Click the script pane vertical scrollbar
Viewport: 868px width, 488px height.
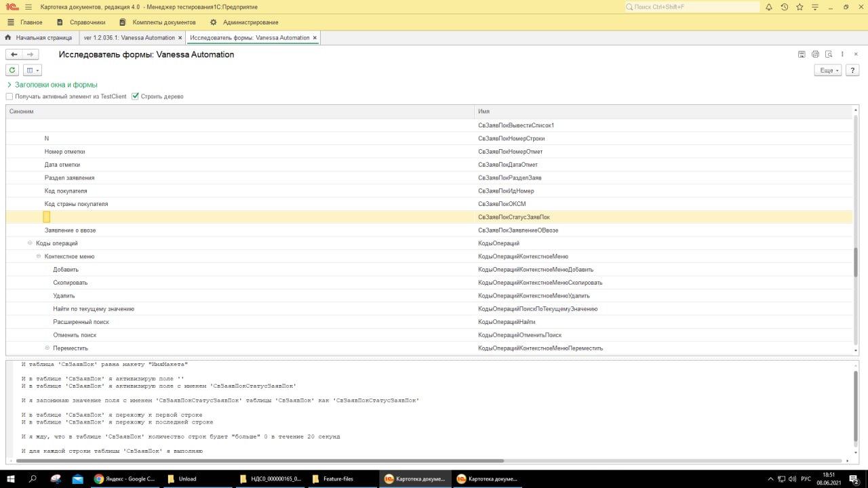click(x=856, y=407)
